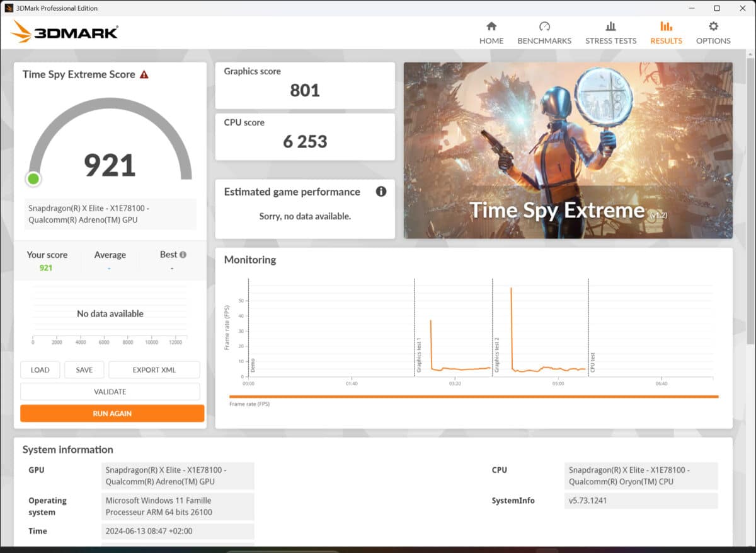The image size is (756, 553).
Task: Click the Graphics test 2 marker in the monitoring chart
Action: (x=496, y=355)
